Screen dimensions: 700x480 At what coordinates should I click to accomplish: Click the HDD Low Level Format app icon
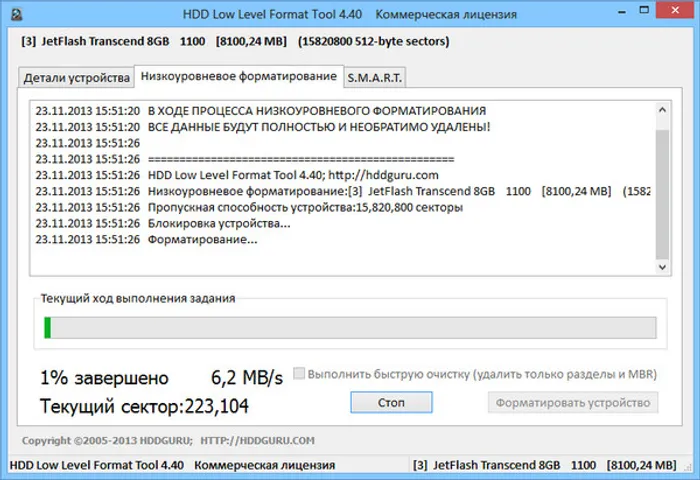pos(17,15)
